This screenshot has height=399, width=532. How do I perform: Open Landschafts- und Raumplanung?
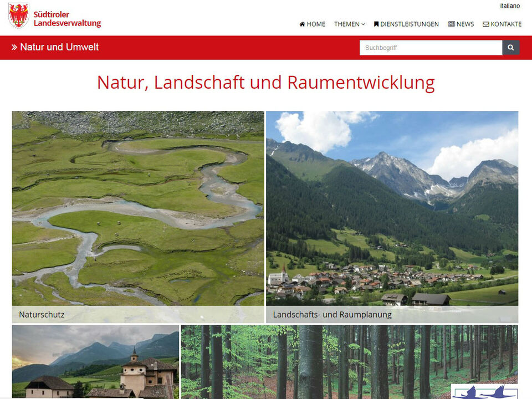point(332,314)
